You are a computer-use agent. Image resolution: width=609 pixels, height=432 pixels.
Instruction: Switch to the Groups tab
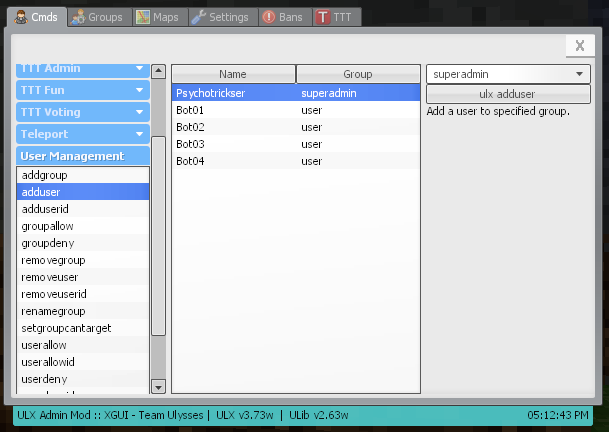tap(100, 17)
